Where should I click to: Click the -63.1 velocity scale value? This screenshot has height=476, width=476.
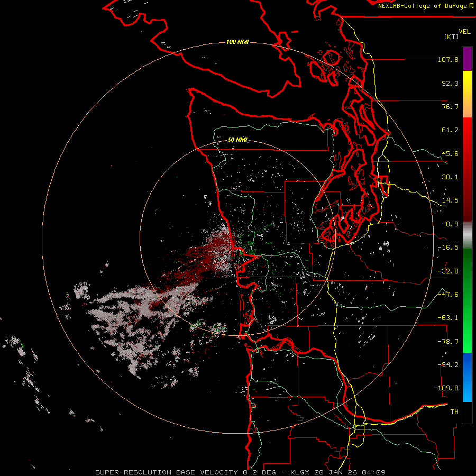pos(448,318)
